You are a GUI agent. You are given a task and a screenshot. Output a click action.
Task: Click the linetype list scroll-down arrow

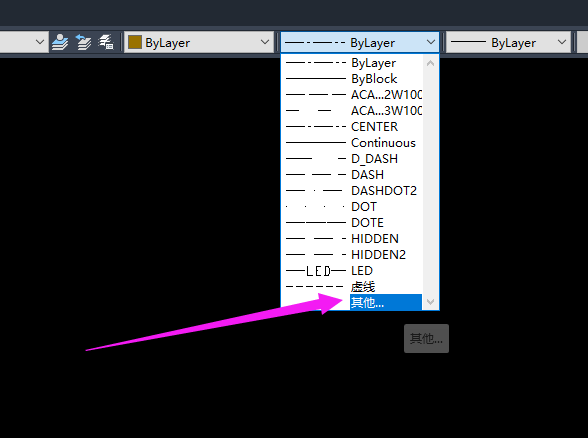(x=430, y=302)
